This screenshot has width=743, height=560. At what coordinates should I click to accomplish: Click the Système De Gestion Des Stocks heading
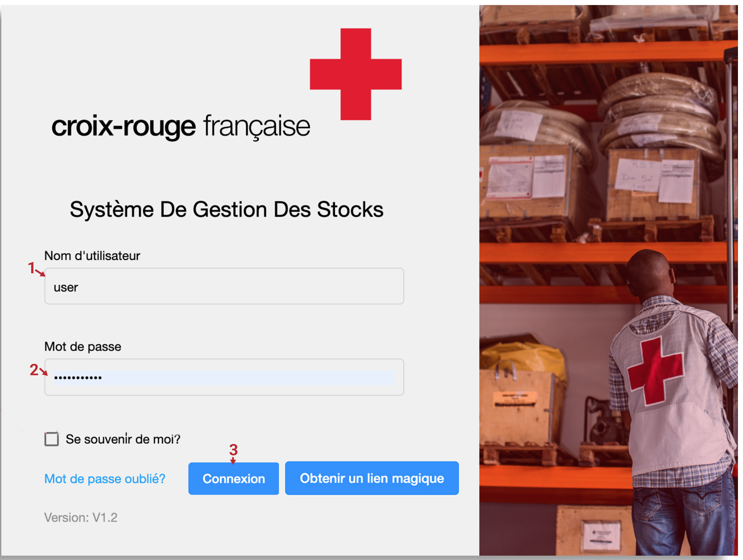226,210
